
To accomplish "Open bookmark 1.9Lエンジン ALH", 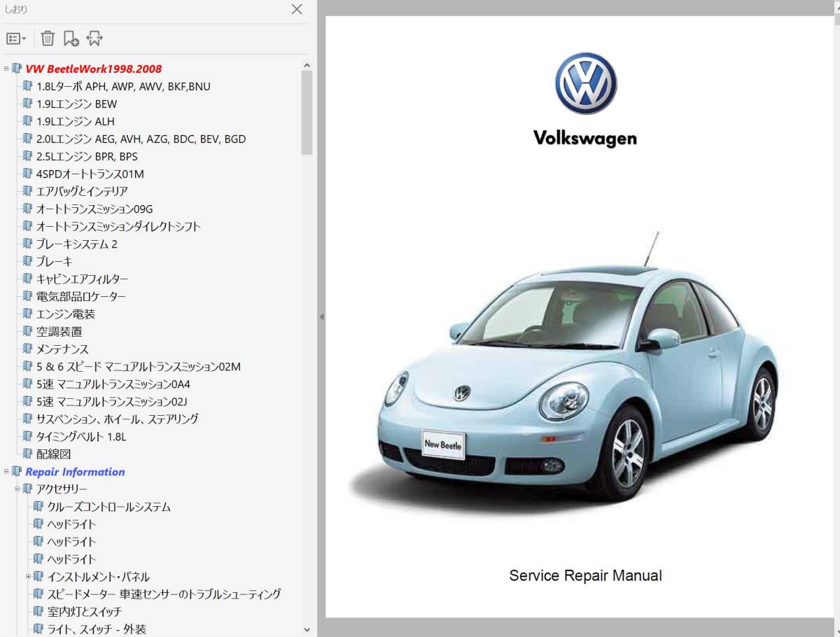I will [x=75, y=121].
